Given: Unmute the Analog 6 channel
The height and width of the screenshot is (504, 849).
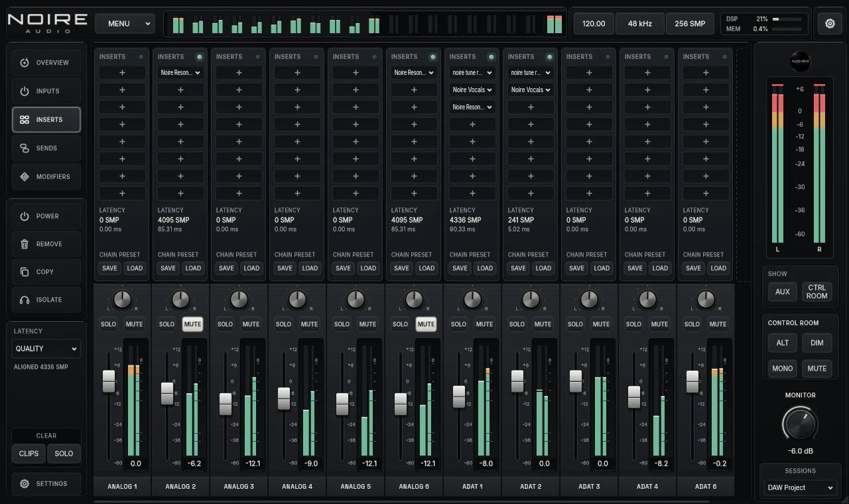Looking at the screenshot, I should point(426,324).
